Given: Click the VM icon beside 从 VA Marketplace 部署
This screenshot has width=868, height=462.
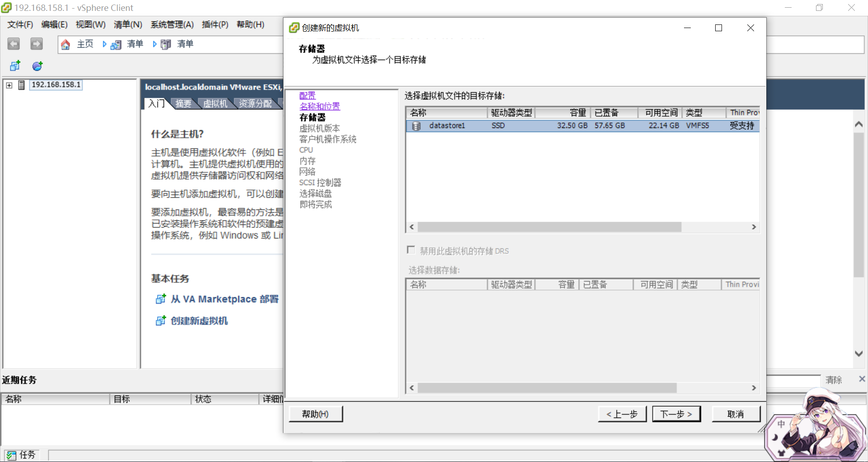Looking at the screenshot, I should pos(160,299).
